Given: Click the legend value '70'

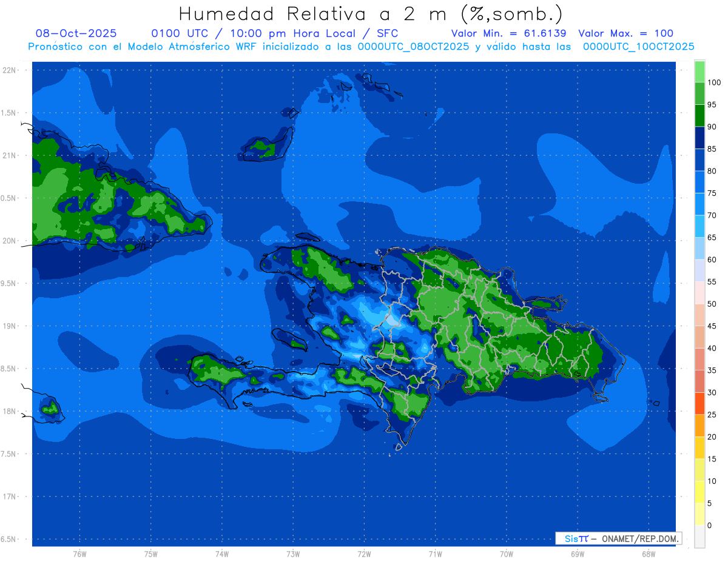Looking at the screenshot, I should coord(712,215).
